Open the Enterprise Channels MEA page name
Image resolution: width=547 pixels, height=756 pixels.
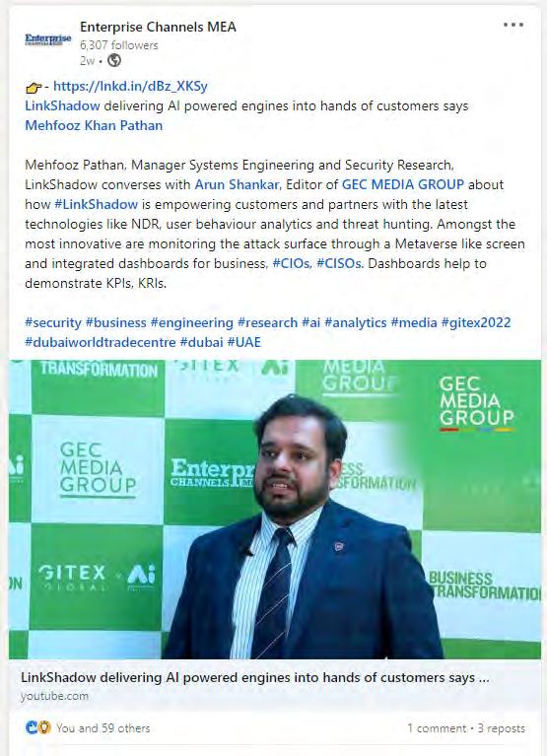pyautogui.click(x=158, y=27)
